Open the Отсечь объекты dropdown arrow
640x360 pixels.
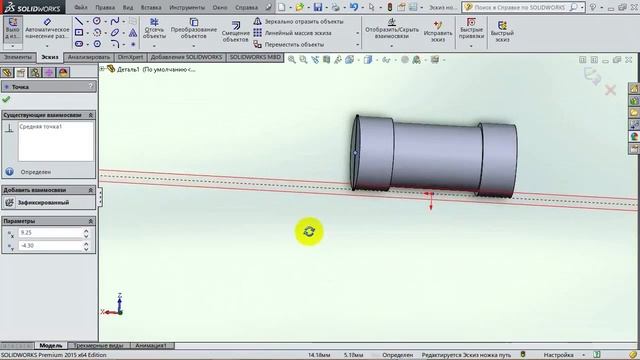pyautogui.click(x=154, y=46)
